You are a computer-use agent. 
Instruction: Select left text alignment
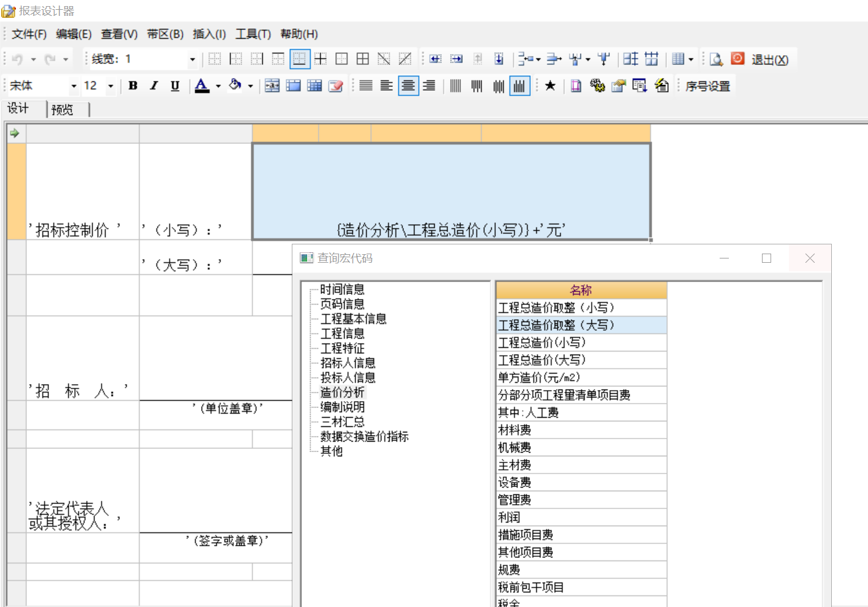tap(387, 86)
